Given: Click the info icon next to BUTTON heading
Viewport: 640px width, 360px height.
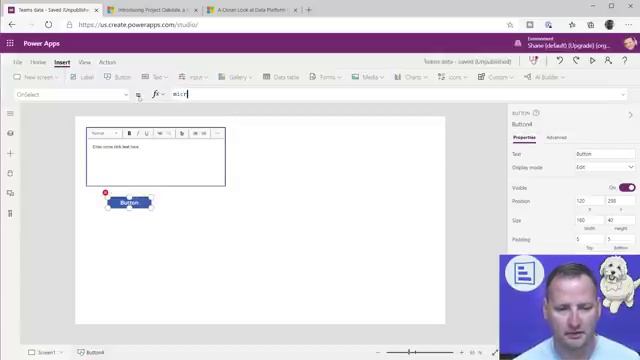Looking at the screenshot, I should click(x=536, y=113).
